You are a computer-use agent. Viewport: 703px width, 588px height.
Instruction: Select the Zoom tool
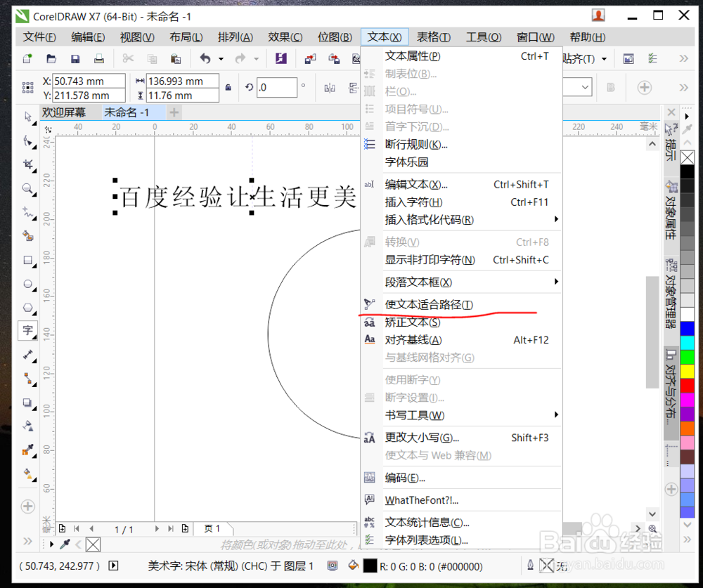click(28, 189)
